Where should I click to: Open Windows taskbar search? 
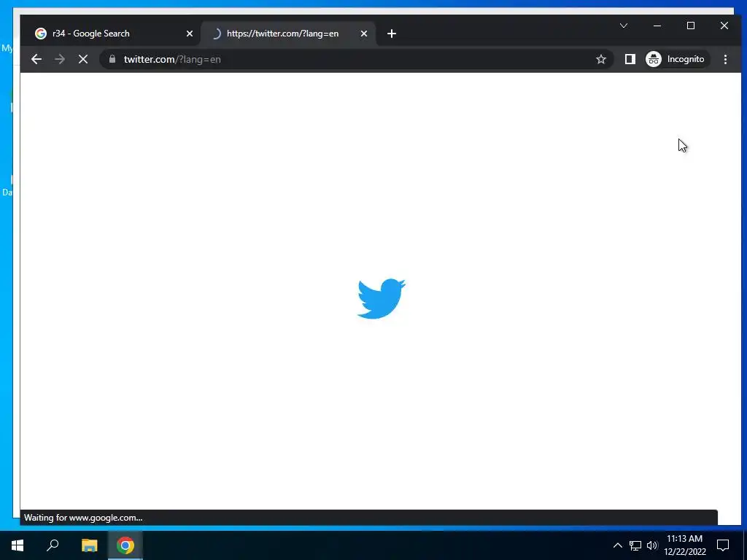pos(53,545)
